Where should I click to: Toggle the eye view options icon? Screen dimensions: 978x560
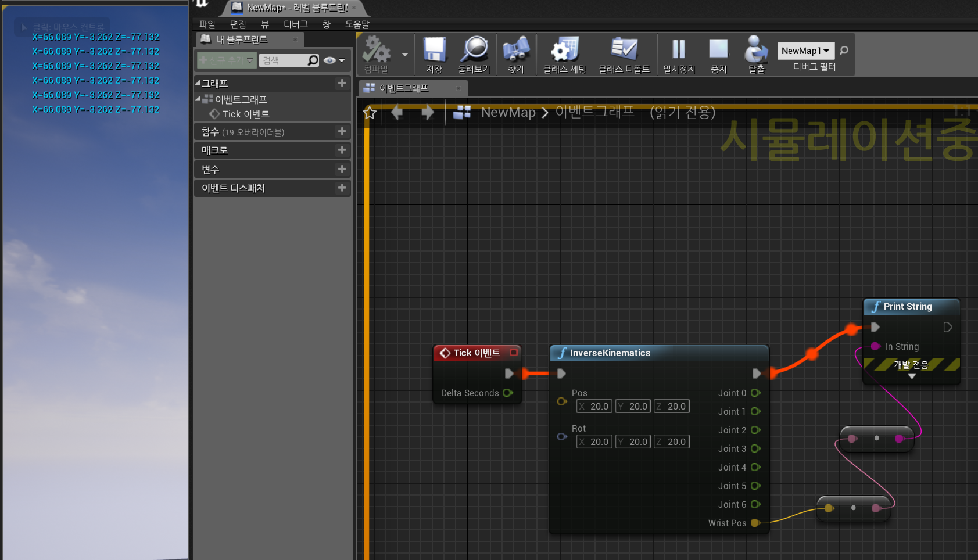[329, 60]
